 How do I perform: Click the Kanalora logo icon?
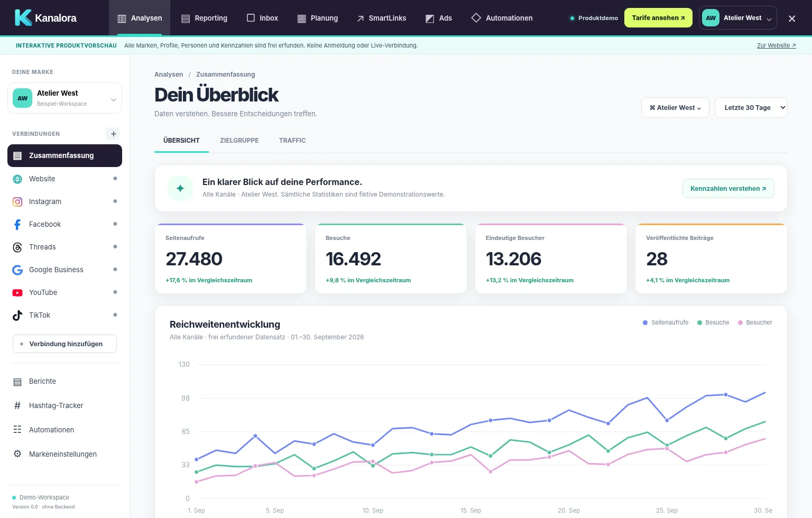(x=23, y=18)
